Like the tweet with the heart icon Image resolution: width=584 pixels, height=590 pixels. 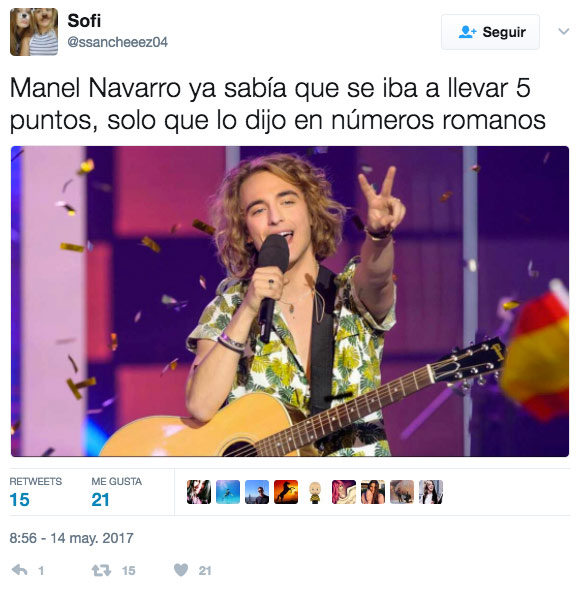tap(181, 570)
